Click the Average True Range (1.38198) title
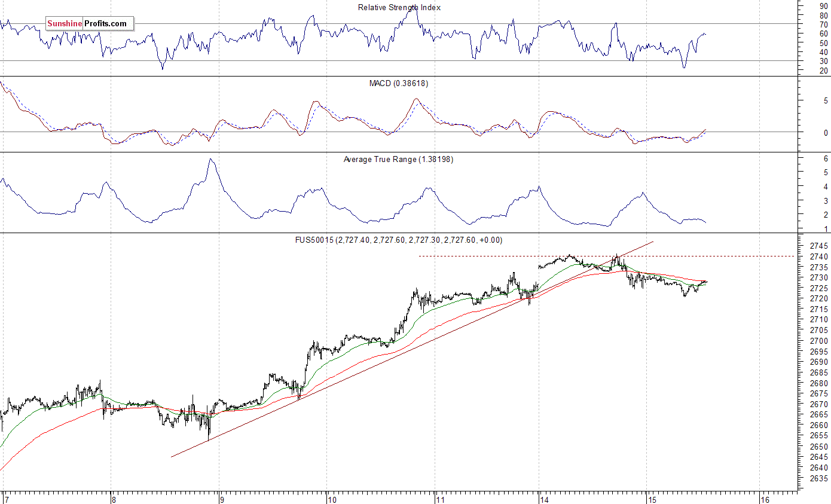 [398, 159]
